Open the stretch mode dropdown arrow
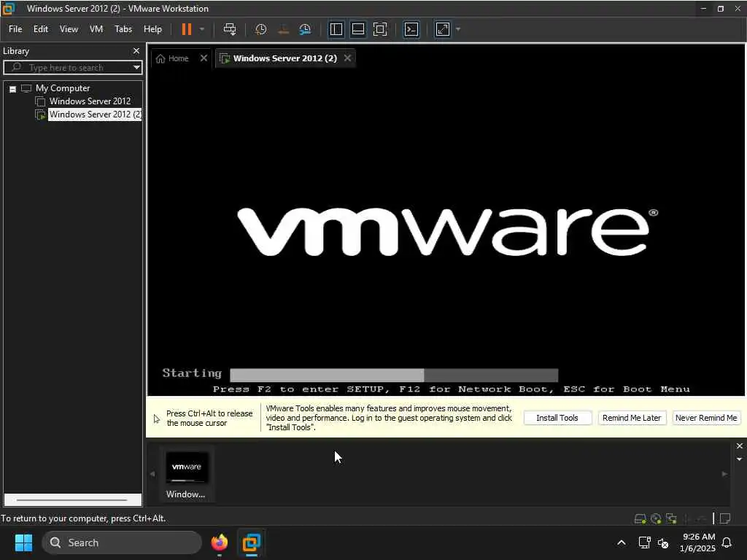 coord(458,29)
